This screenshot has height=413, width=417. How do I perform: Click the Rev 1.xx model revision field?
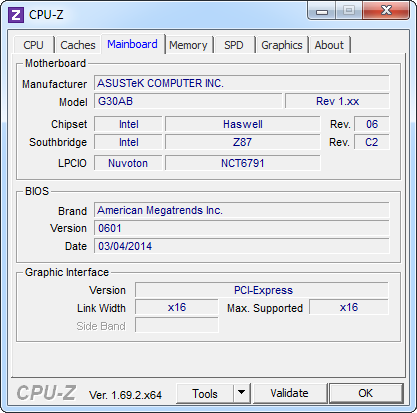click(337, 101)
